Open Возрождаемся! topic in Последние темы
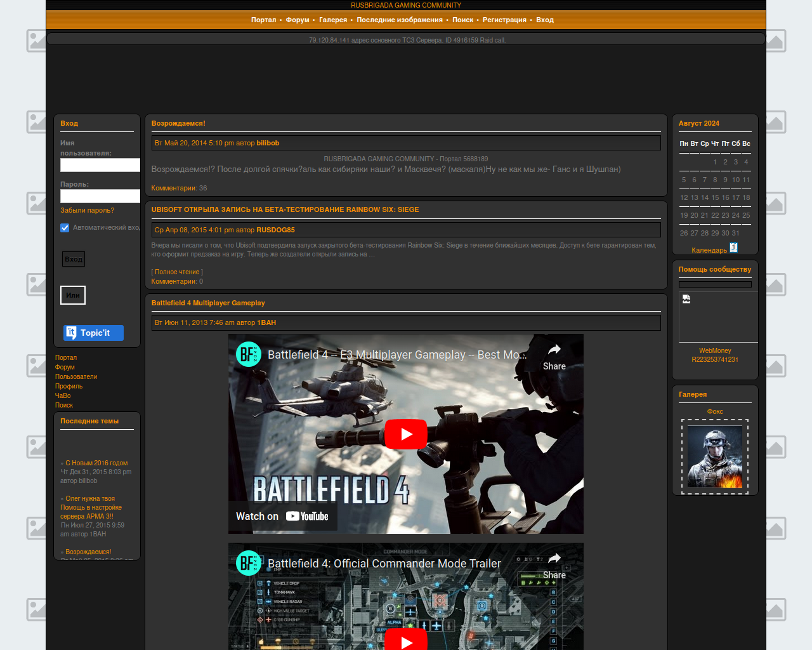 click(x=88, y=552)
